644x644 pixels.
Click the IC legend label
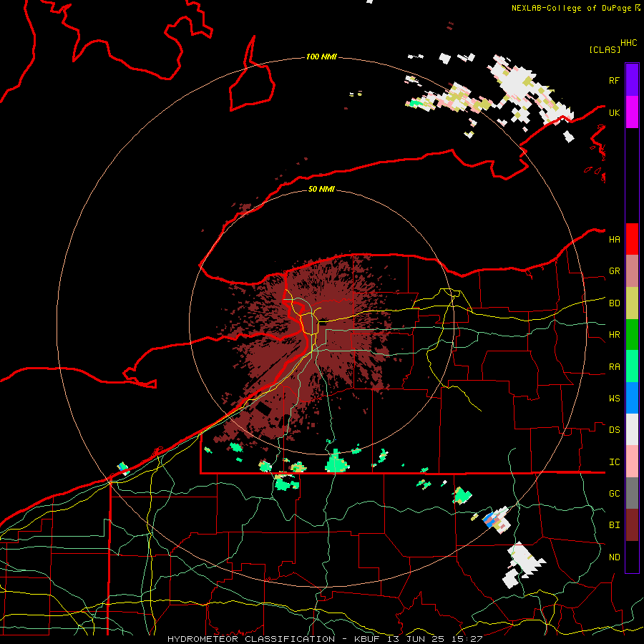tap(614, 462)
